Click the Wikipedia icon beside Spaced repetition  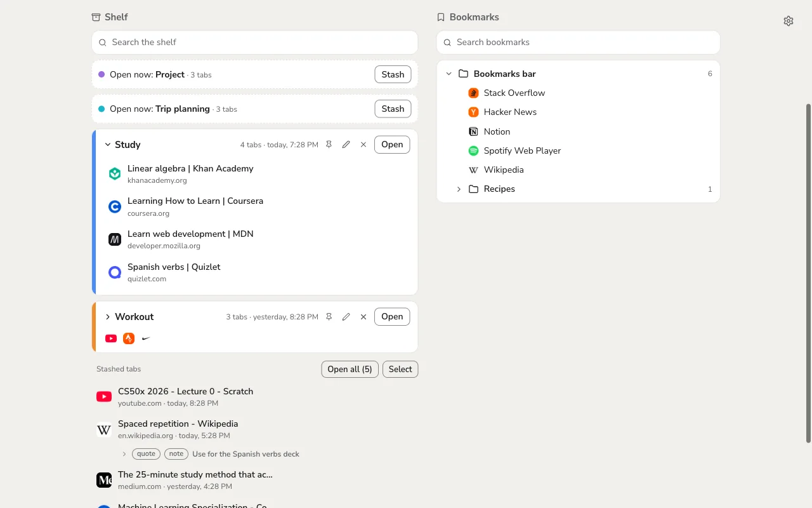point(104,430)
